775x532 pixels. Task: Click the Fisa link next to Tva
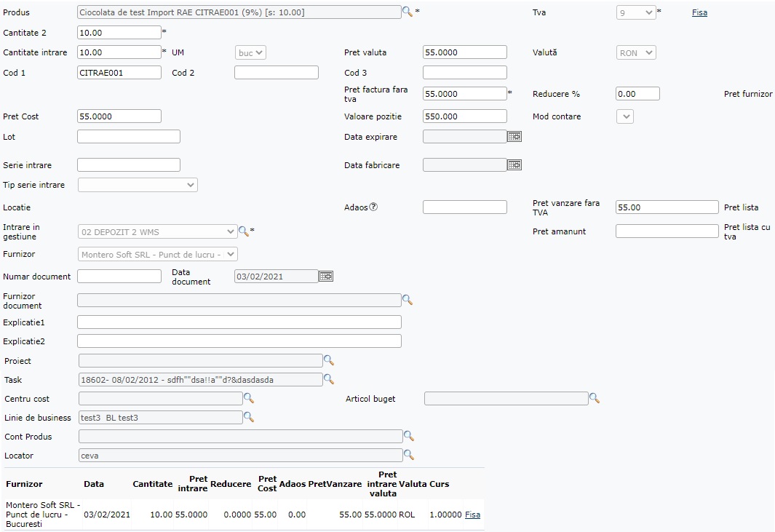(699, 12)
